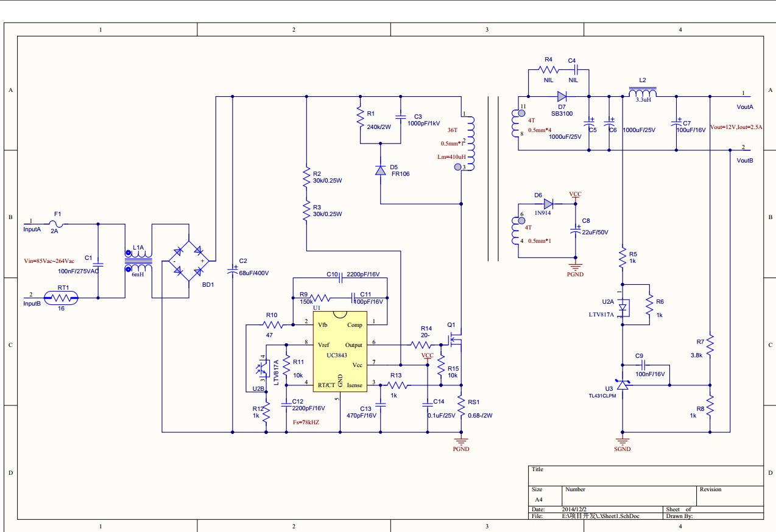This screenshot has height=532, width=776.
Task: Select the fuse F1 symbol
Action: coord(57,224)
